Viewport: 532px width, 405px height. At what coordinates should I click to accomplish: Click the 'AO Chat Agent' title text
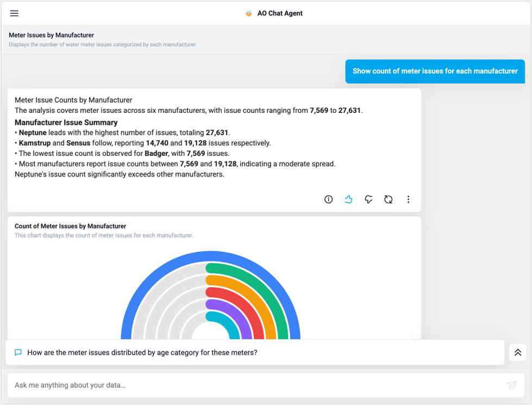[x=280, y=13]
